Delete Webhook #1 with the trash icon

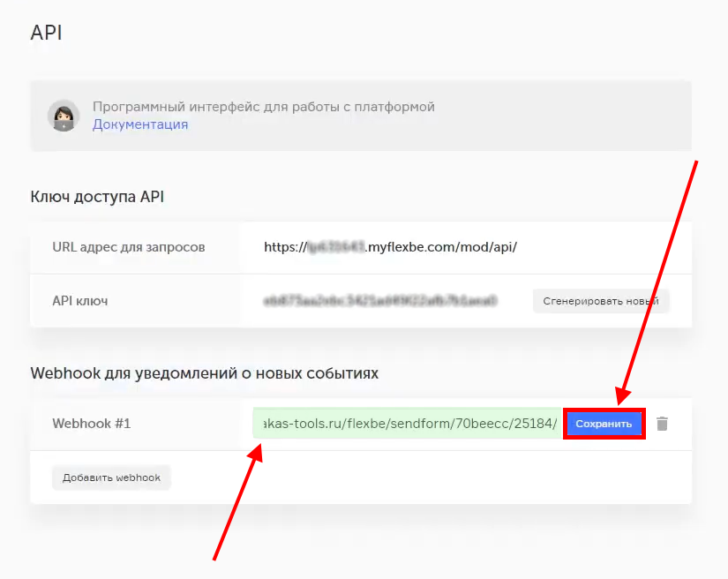pos(663,424)
